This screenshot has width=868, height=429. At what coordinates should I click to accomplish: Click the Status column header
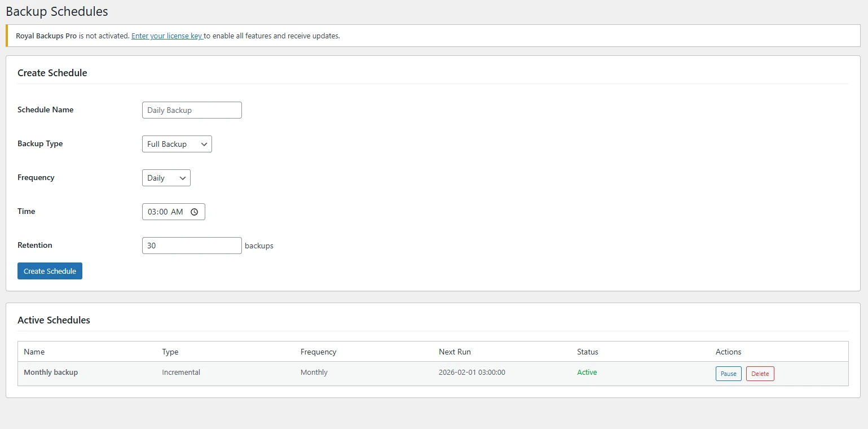click(x=587, y=352)
